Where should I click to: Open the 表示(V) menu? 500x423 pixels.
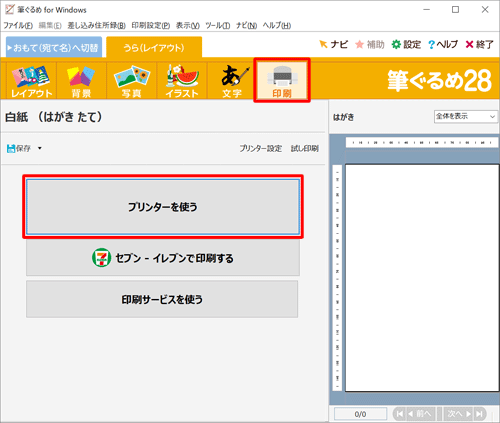click(188, 26)
